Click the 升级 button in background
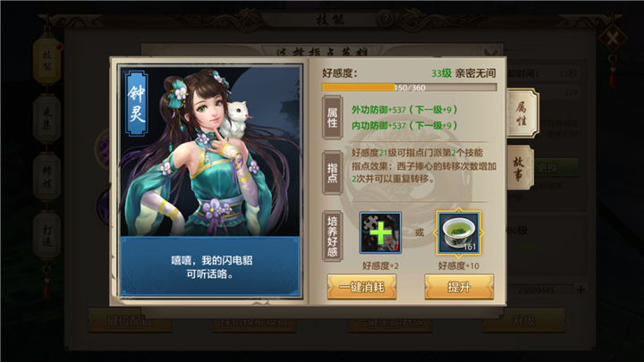The width and height of the screenshot is (644, 362). click(x=523, y=321)
